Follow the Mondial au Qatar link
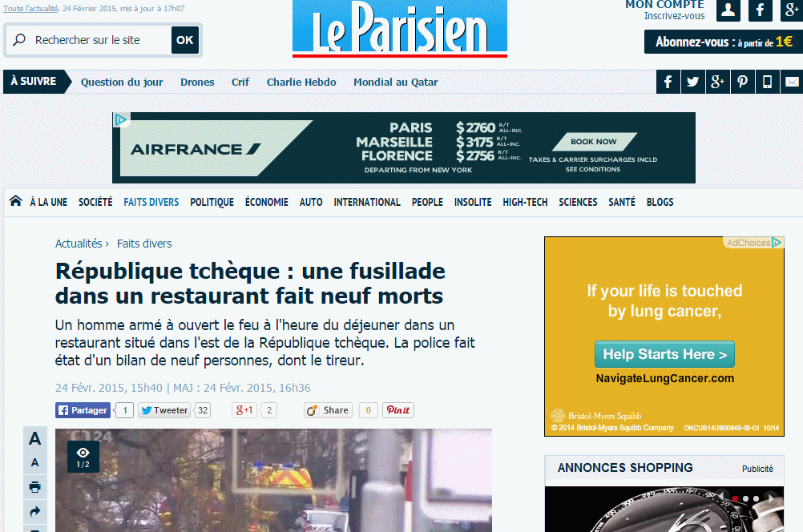803x532 pixels. (395, 83)
